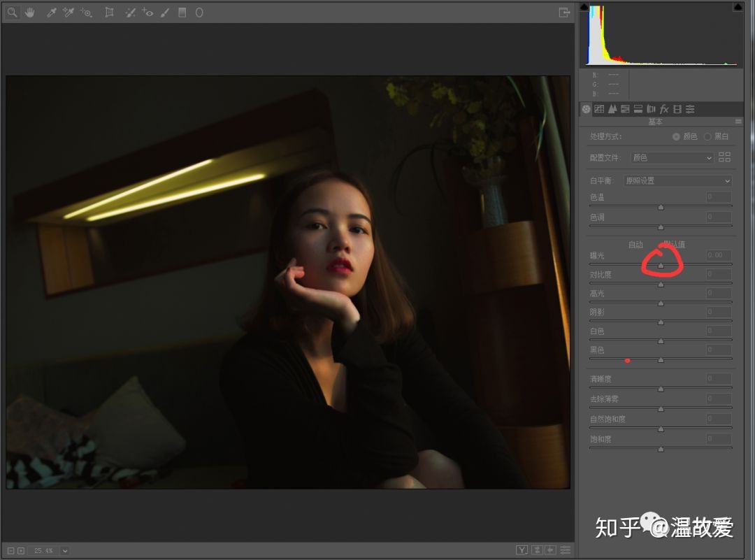Expand the 白平衡 white balance dropdown
Image resolution: width=755 pixels, height=560 pixels.
click(677, 181)
